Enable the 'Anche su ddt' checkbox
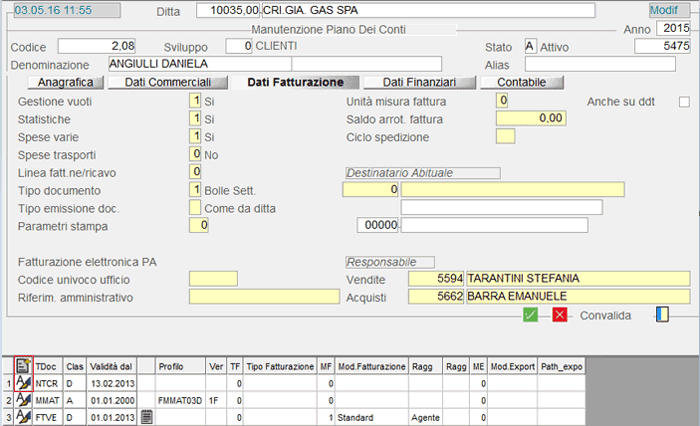 pos(684,101)
